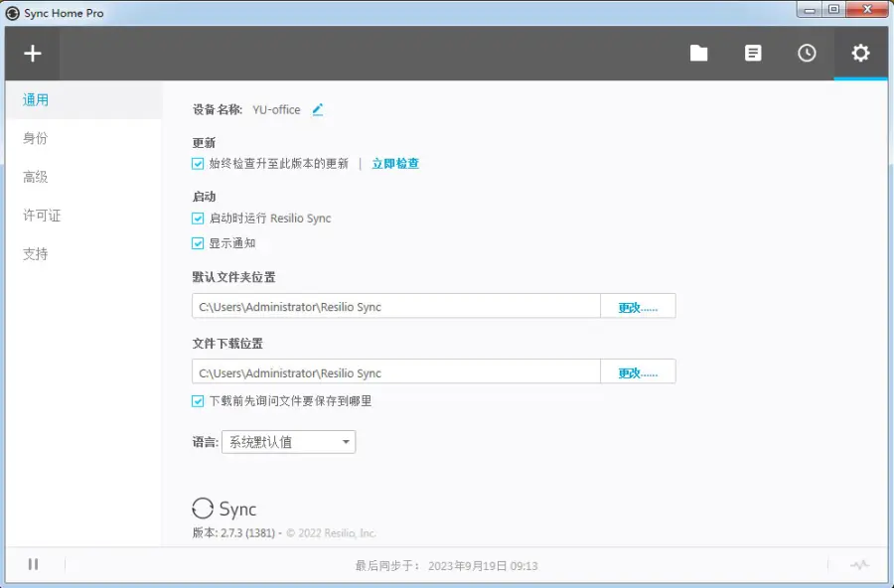The width and height of the screenshot is (894, 588).
Task: Select the 高级 settings tab
Action: click(x=83, y=177)
